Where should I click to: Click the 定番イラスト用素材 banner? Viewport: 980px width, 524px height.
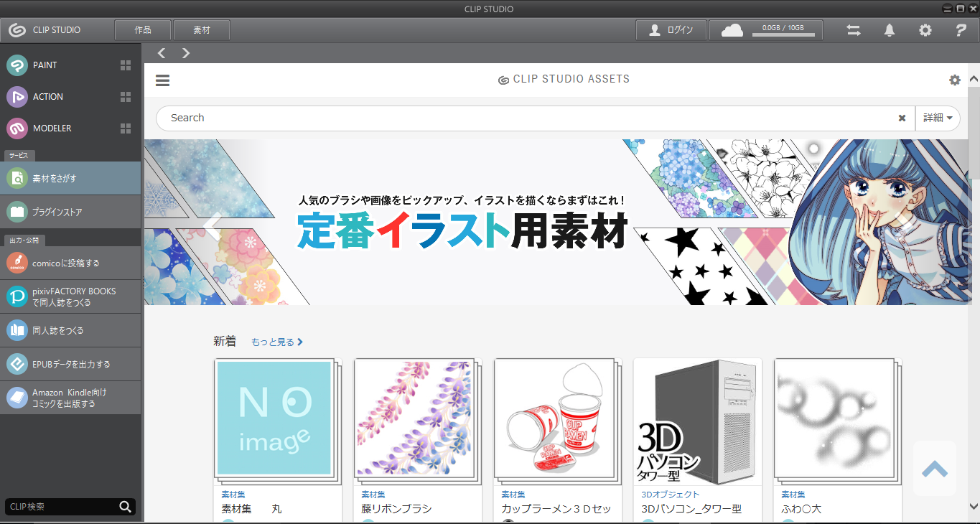coord(556,223)
